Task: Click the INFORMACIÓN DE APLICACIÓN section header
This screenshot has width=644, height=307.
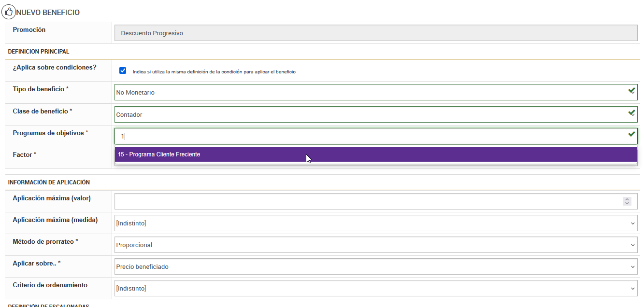Action: pyautogui.click(x=49, y=182)
